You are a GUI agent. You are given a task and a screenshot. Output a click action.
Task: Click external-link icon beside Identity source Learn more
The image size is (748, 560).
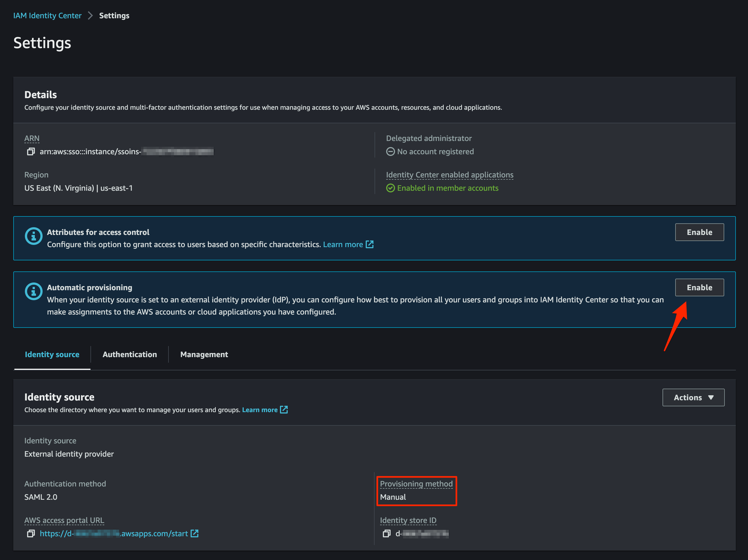(x=284, y=410)
